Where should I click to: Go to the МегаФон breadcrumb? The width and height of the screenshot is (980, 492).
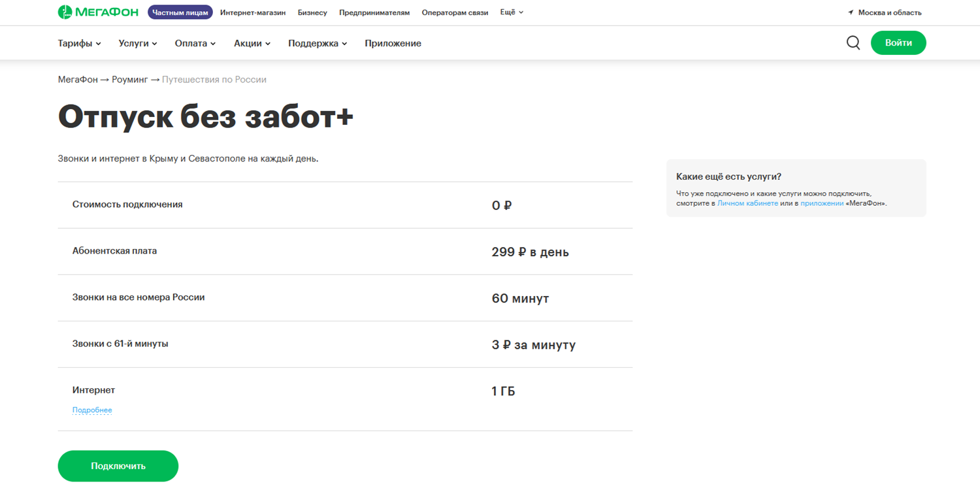[77, 80]
